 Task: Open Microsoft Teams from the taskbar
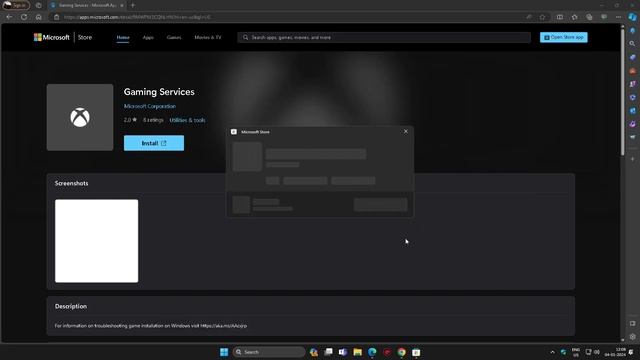pyautogui.click(x=343, y=352)
